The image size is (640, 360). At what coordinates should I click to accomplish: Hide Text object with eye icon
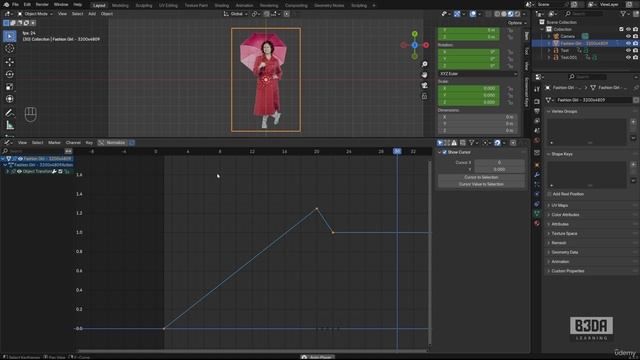628,51
